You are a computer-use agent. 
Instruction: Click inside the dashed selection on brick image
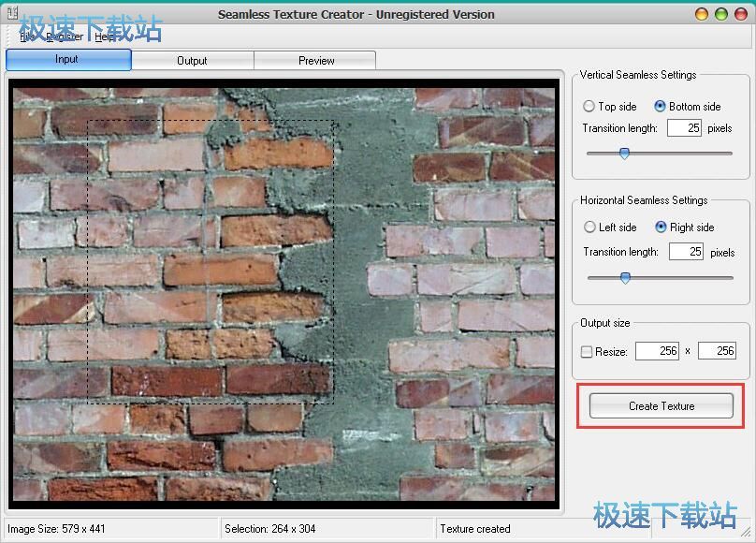[211, 262]
